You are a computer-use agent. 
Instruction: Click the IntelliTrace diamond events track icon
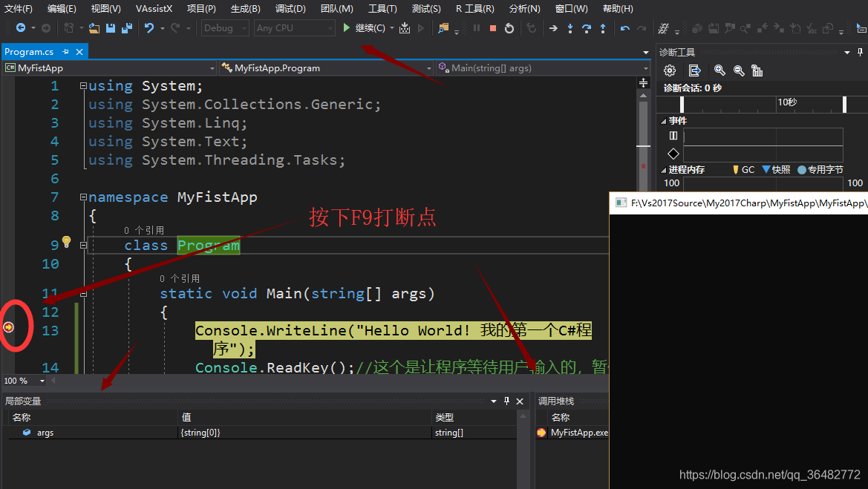click(673, 154)
